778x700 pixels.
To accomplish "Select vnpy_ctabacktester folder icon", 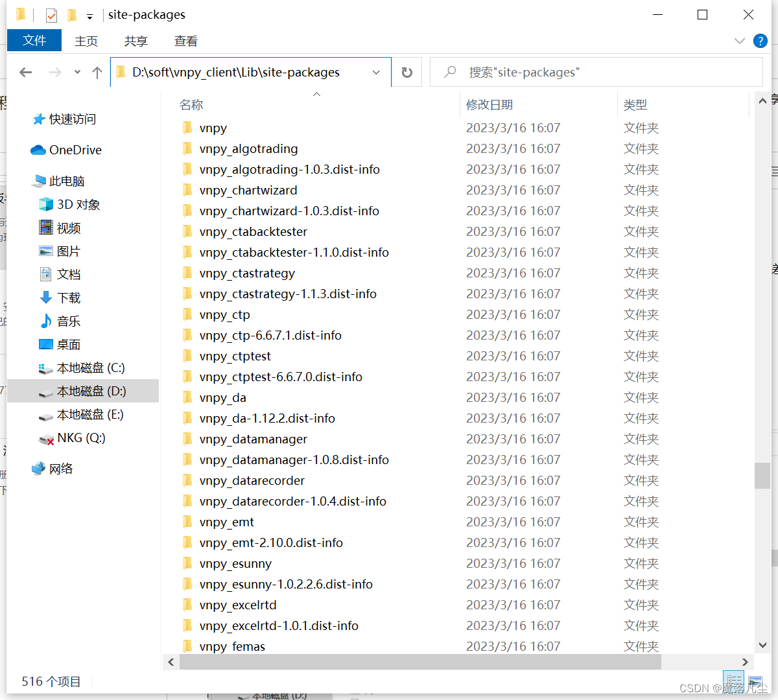I will pyautogui.click(x=187, y=231).
